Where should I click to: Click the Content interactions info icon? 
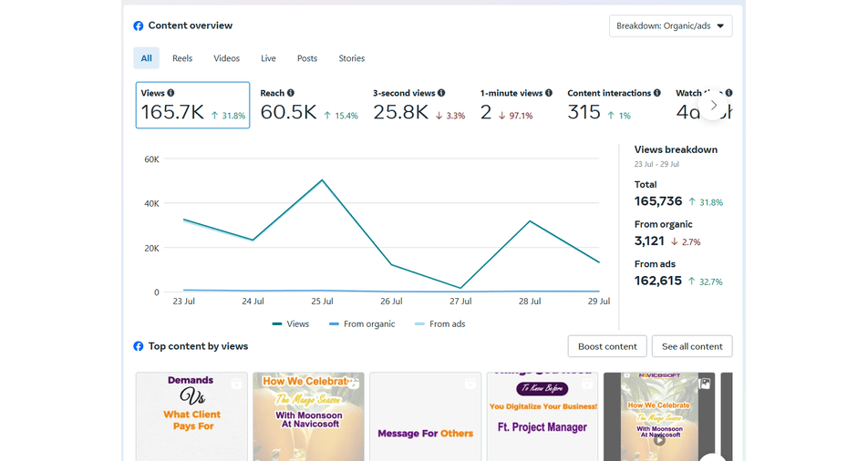(658, 93)
